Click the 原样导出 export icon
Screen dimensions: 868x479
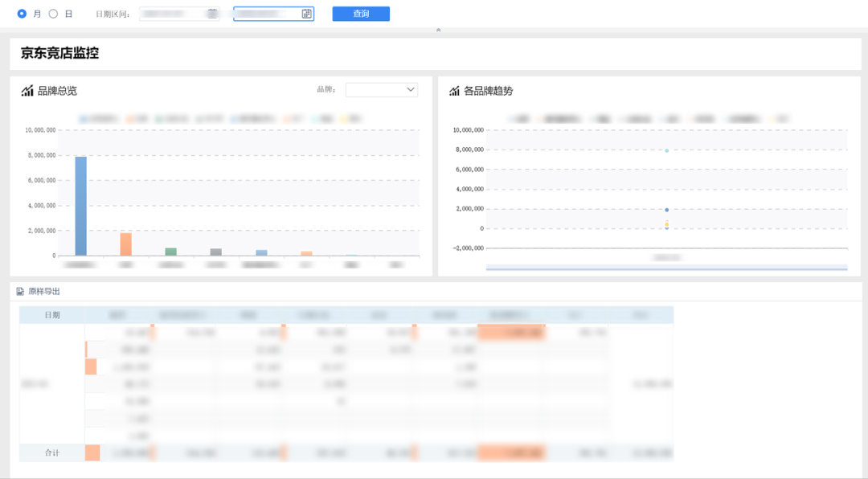pyautogui.click(x=20, y=291)
